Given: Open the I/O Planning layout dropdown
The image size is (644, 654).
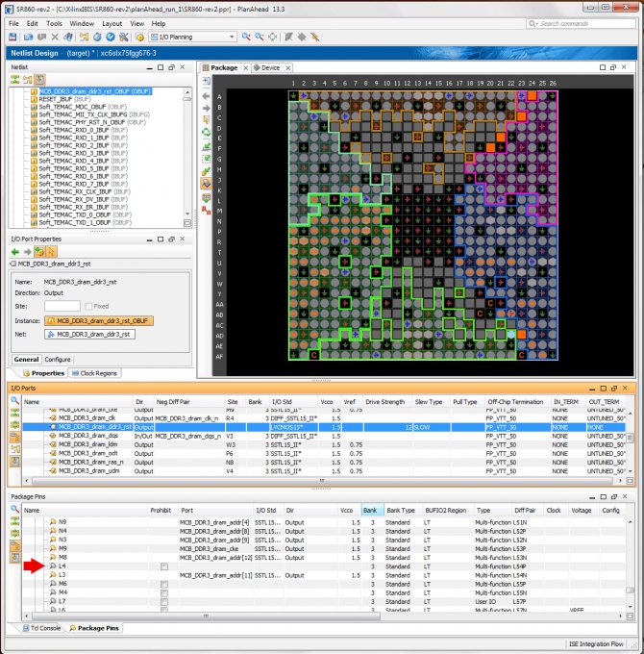Looking at the screenshot, I should (x=232, y=38).
